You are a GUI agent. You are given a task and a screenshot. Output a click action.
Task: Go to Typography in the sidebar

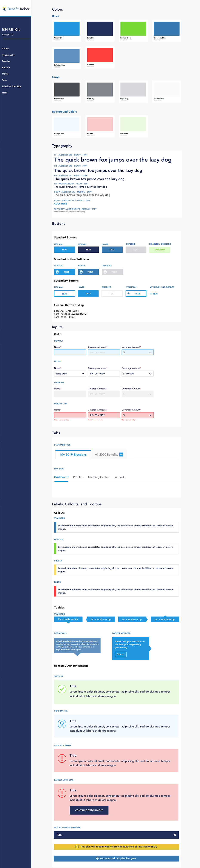tap(8, 55)
